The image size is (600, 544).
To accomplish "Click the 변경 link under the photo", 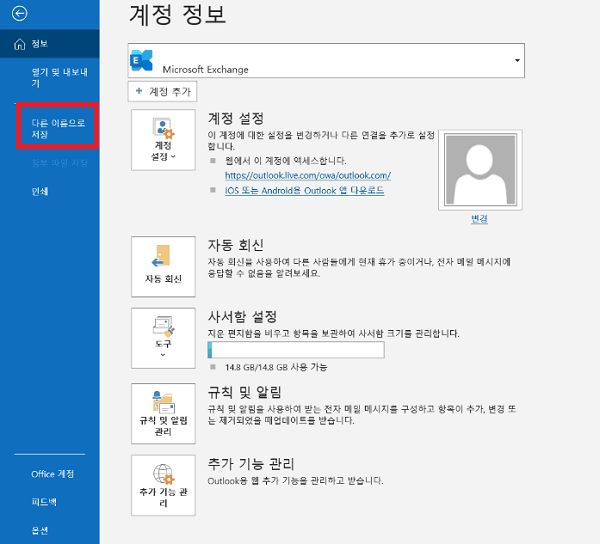I will coord(479,219).
